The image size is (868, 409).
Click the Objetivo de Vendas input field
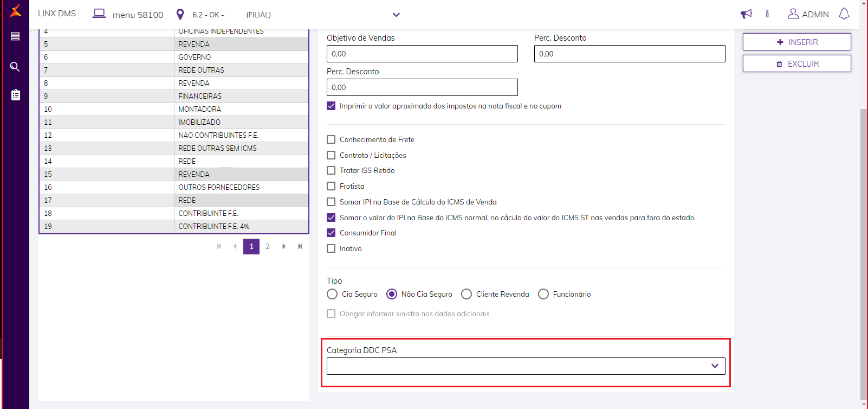422,54
